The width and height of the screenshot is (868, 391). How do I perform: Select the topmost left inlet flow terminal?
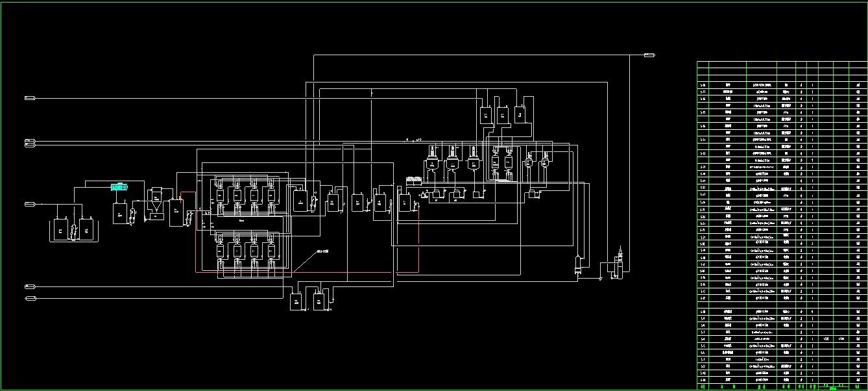point(30,98)
